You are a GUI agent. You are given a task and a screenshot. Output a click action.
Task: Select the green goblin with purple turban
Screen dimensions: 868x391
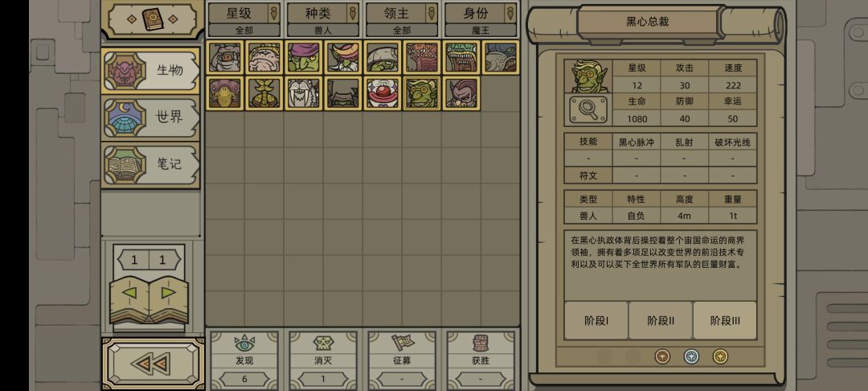click(x=304, y=57)
